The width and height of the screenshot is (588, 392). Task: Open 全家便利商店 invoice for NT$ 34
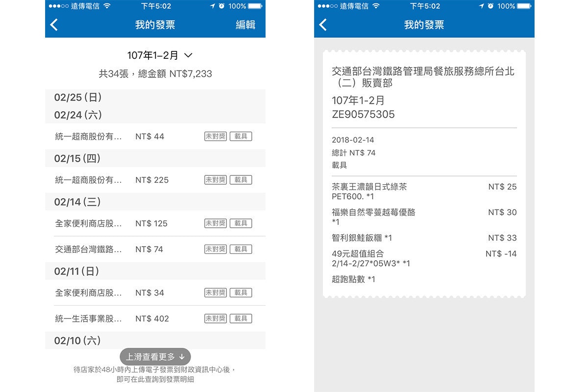tap(155, 293)
